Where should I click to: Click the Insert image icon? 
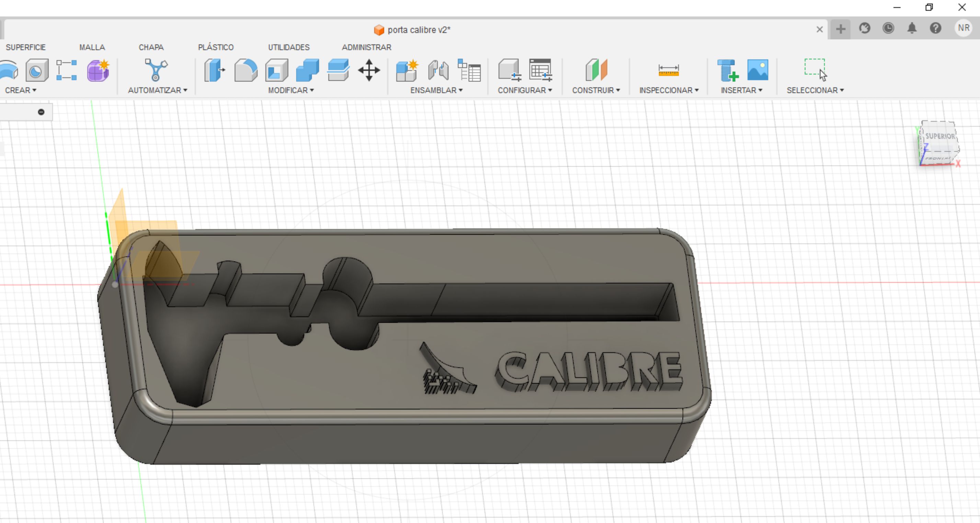click(757, 70)
